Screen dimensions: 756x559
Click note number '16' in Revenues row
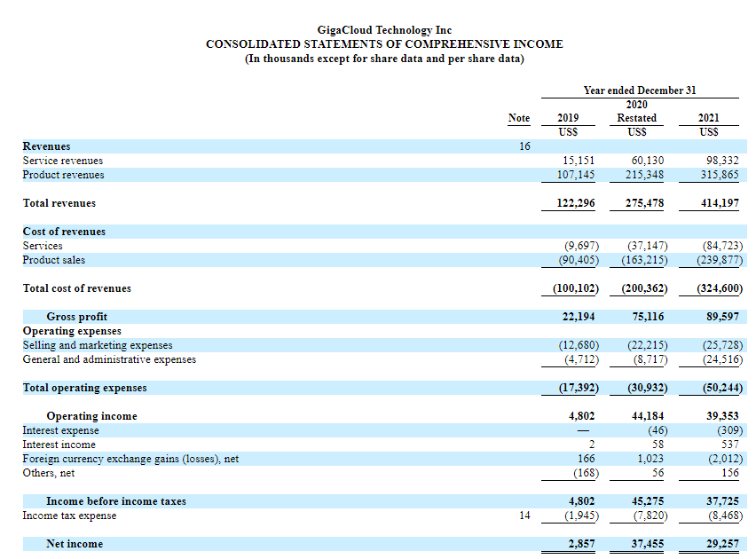click(x=524, y=146)
